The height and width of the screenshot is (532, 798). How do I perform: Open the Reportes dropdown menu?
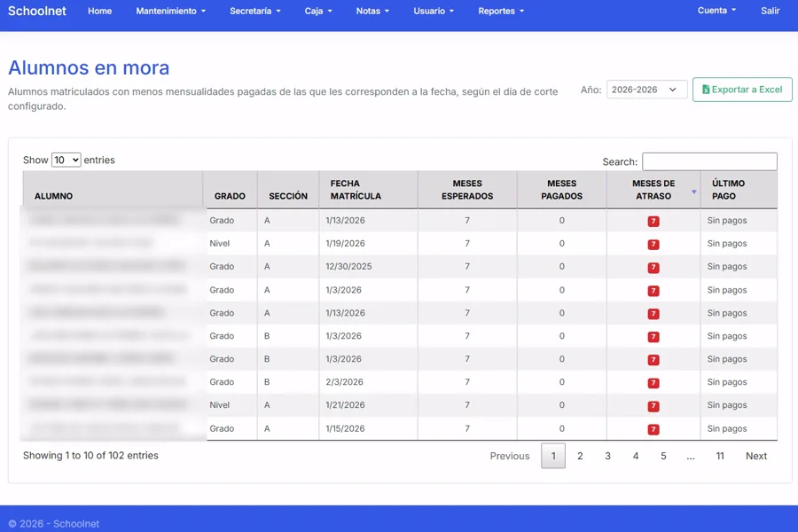pos(501,11)
